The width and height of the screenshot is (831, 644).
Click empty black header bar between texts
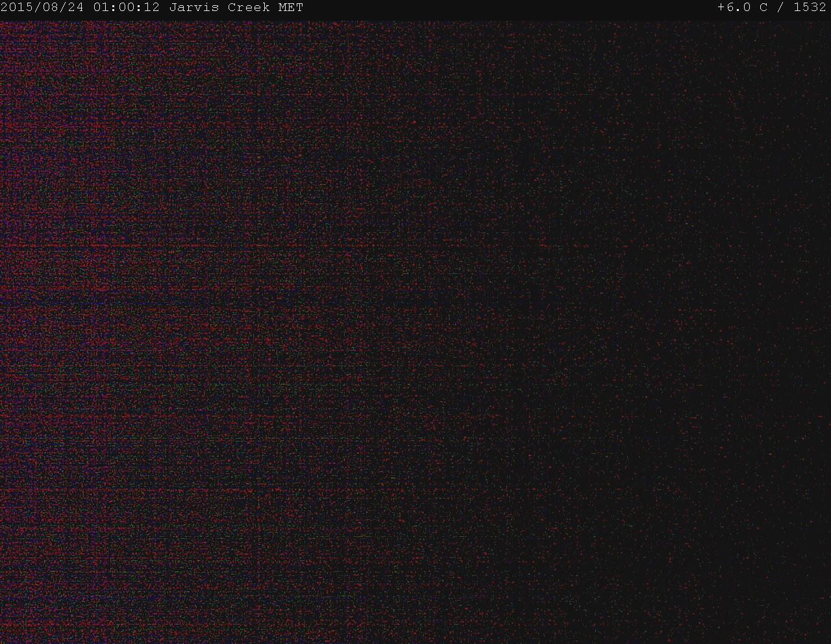(x=506, y=8)
